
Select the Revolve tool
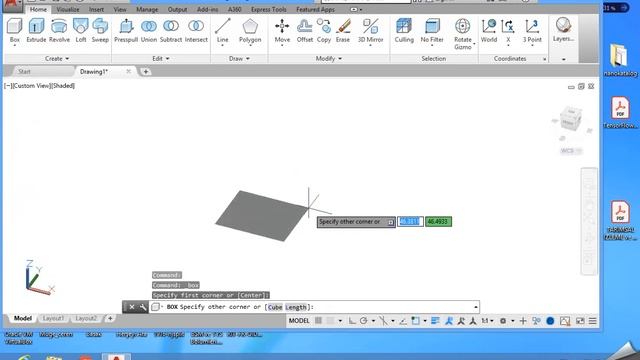point(59,31)
